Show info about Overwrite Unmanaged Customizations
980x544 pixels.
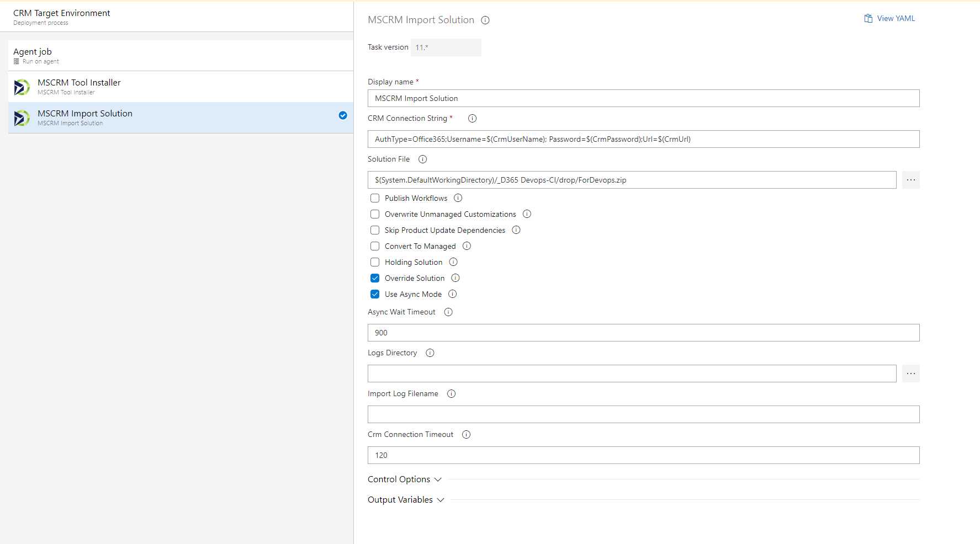[x=527, y=214]
